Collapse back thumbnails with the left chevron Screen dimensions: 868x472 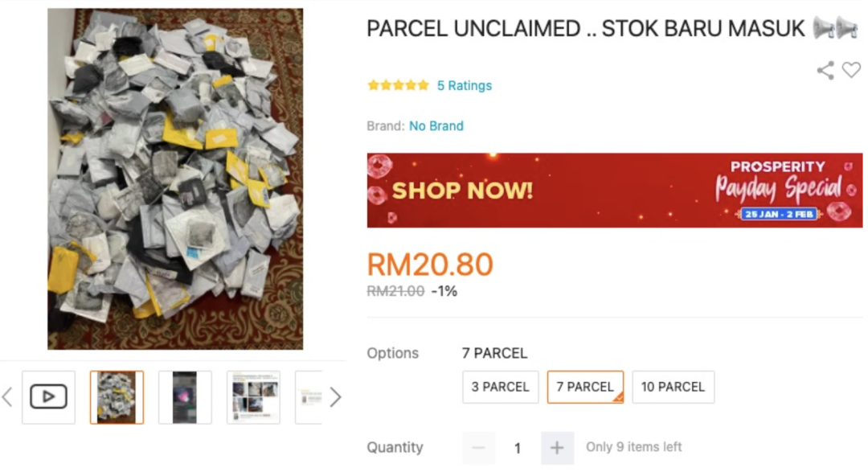tap(6, 396)
